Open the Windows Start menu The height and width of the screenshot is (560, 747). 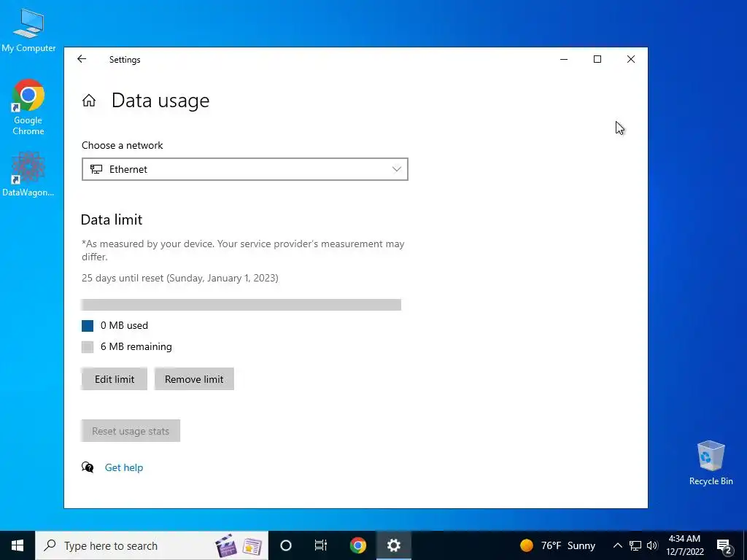[x=18, y=545]
